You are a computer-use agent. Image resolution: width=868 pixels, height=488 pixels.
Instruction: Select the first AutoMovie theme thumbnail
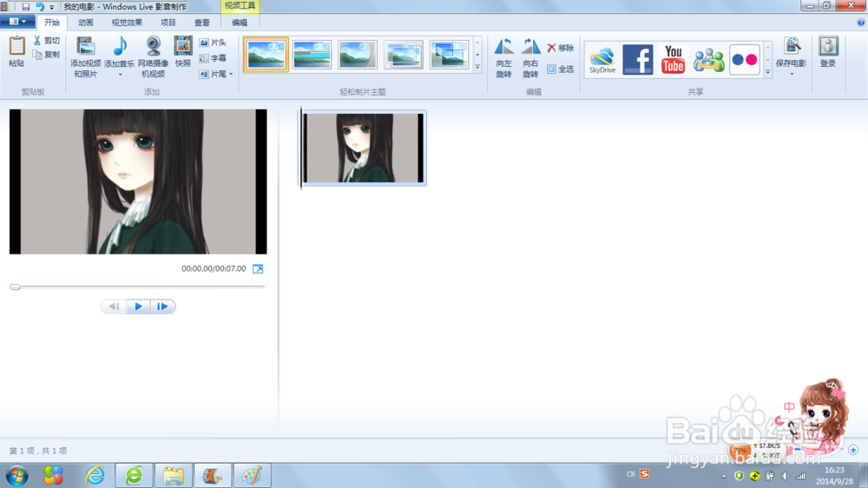tap(266, 55)
